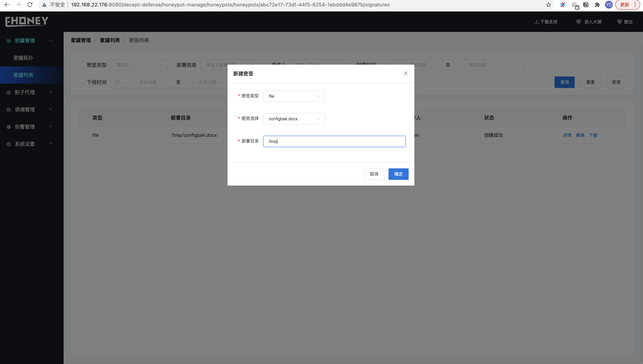Open background 密签类型 filter dropdown
The height and width of the screenshot is (364, 643).
pos(139,65)
